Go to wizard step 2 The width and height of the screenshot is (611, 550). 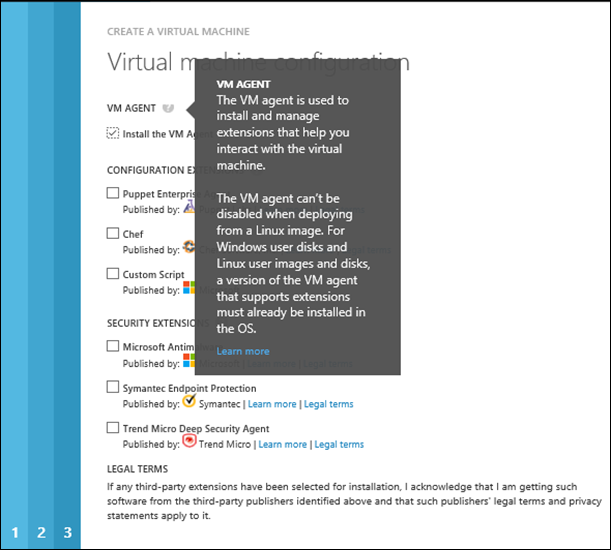click(41, 532)
